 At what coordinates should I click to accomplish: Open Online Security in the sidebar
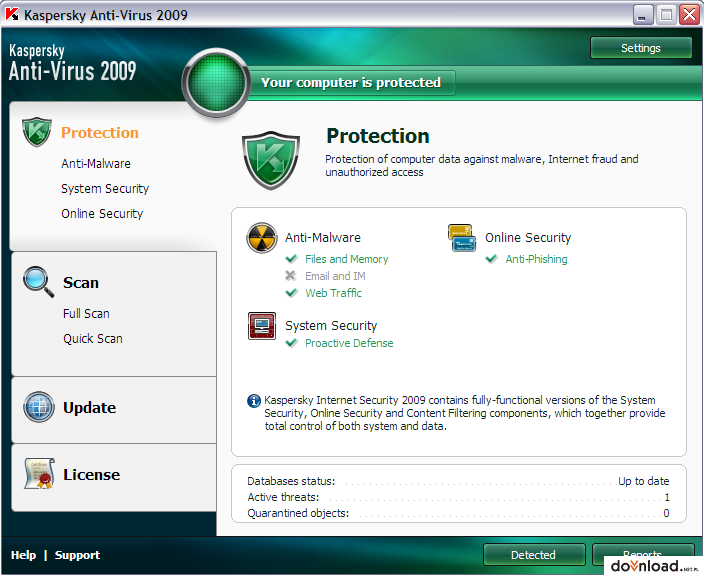[x=102, y=214]
